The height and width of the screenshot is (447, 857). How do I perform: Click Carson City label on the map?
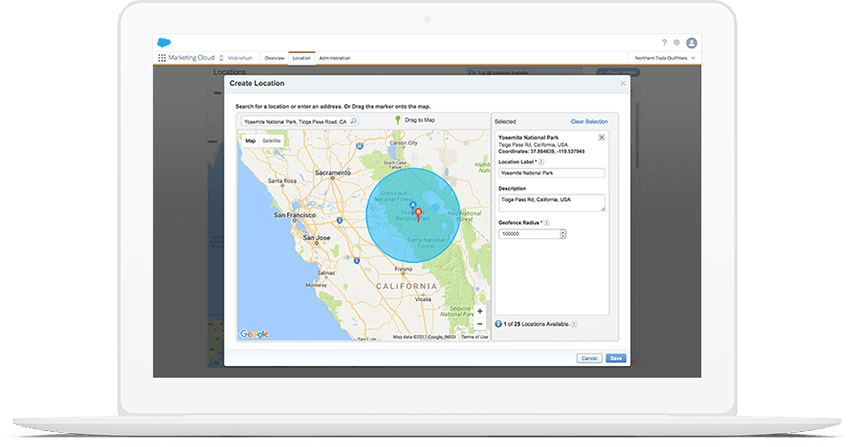[x=403, y=143]
